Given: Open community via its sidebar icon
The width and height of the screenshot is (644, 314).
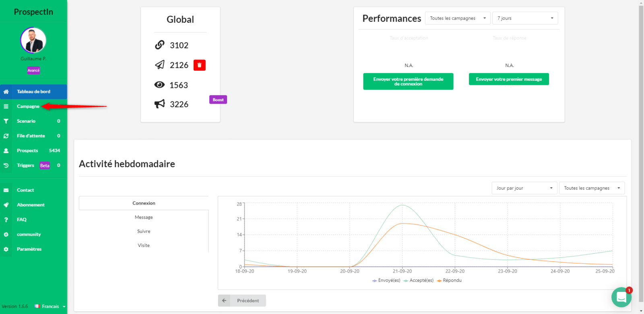Looking at the screenshot, I should tap(6, 234).
